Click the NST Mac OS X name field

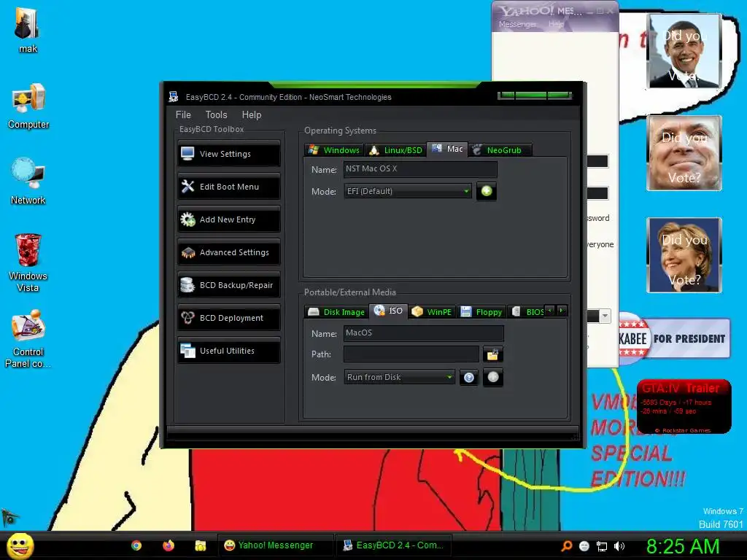pyautogui.click(x=420, y=168)
